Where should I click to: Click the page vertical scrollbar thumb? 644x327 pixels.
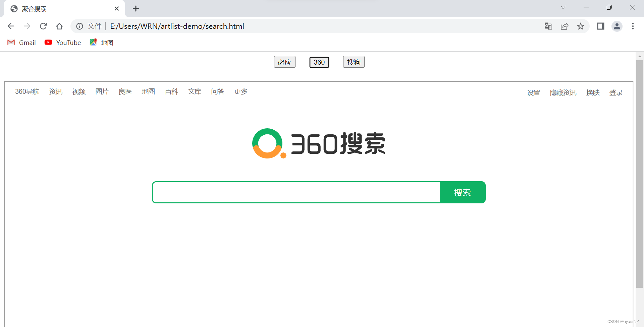tap(640, 174)
